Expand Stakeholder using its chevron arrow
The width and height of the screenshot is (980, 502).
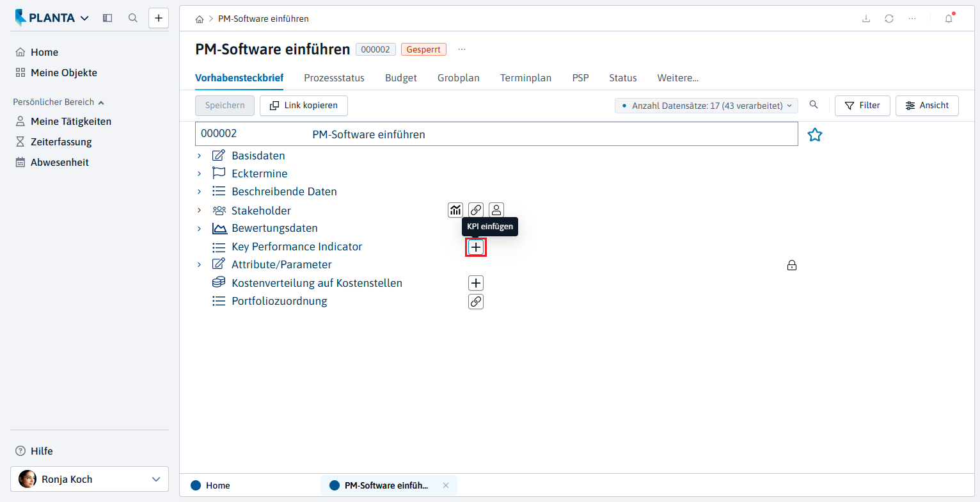199,211
